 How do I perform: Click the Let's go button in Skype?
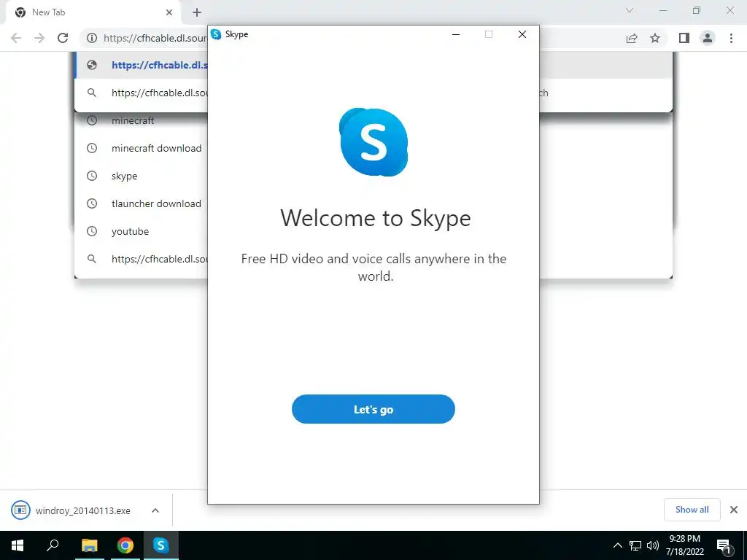[x=373, y=409]
